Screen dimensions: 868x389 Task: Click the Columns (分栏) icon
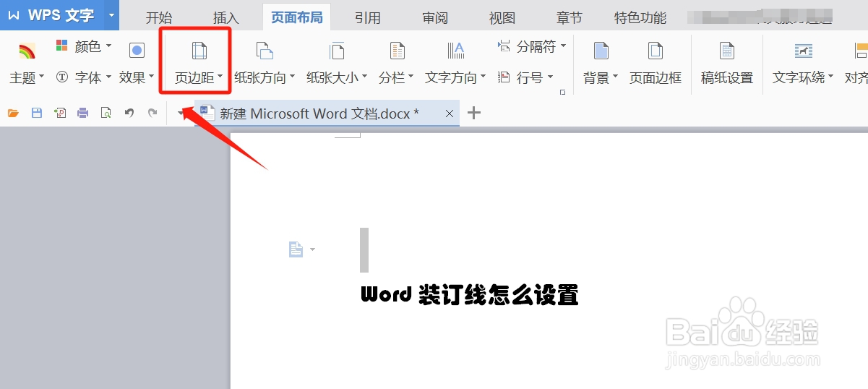click(x=397, y=51)
